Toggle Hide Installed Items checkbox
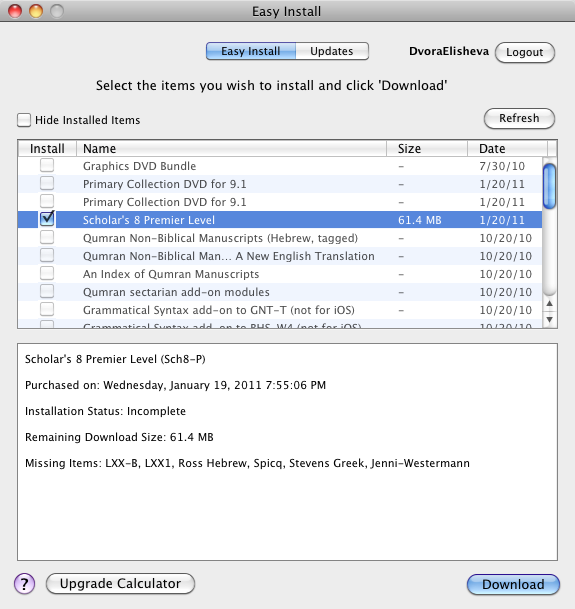 point(24,120)
